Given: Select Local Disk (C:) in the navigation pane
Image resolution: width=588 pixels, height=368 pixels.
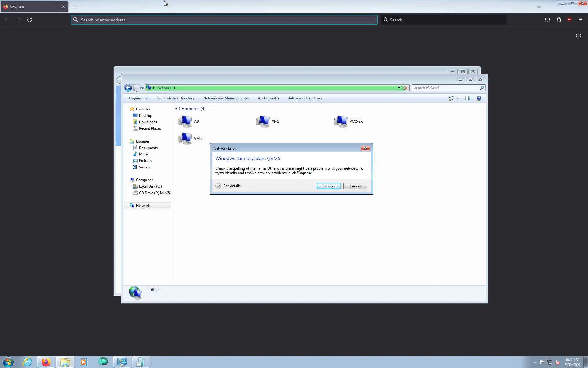Looking at the screenshot, I should pos(150,186).
